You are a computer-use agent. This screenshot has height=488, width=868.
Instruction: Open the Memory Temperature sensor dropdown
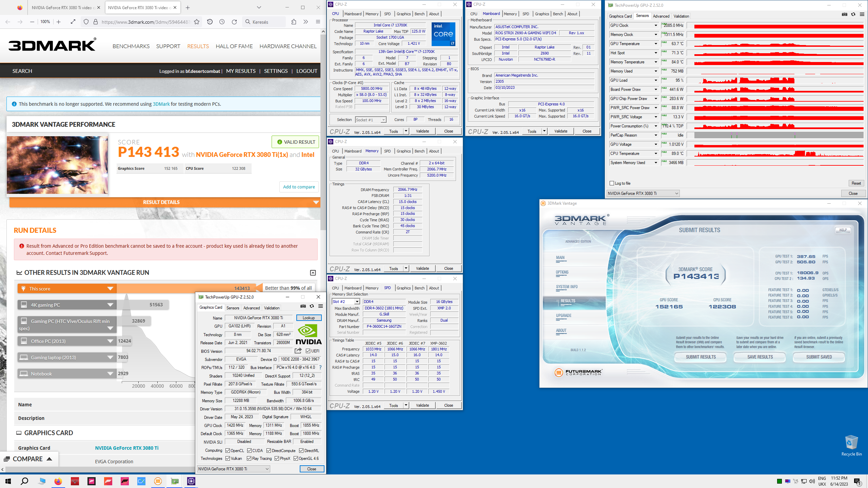656,62
